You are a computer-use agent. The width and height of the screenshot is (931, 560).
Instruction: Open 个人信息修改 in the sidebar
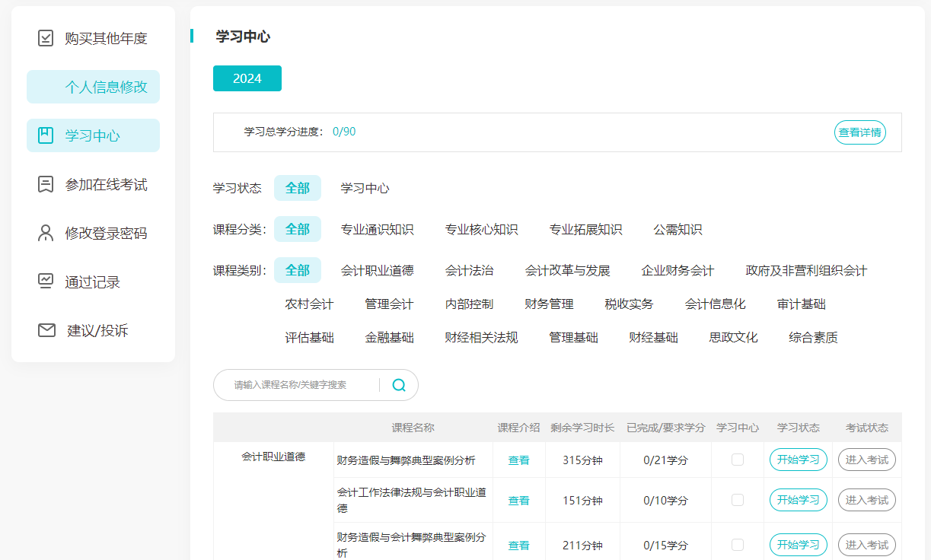[x=106, y=87]
